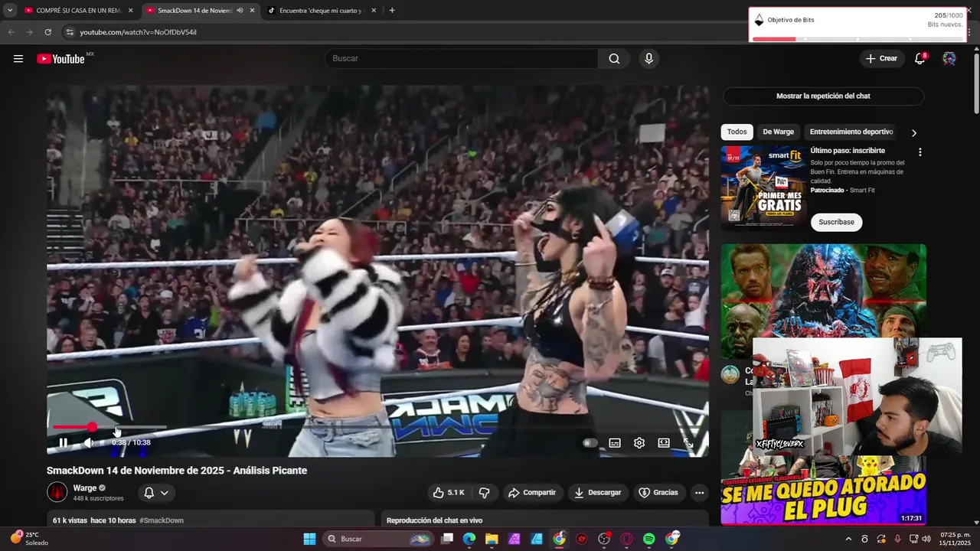Screen dimensions: 980x551
Task: Click the Gracias thanks button
Action: click(658, 493)
